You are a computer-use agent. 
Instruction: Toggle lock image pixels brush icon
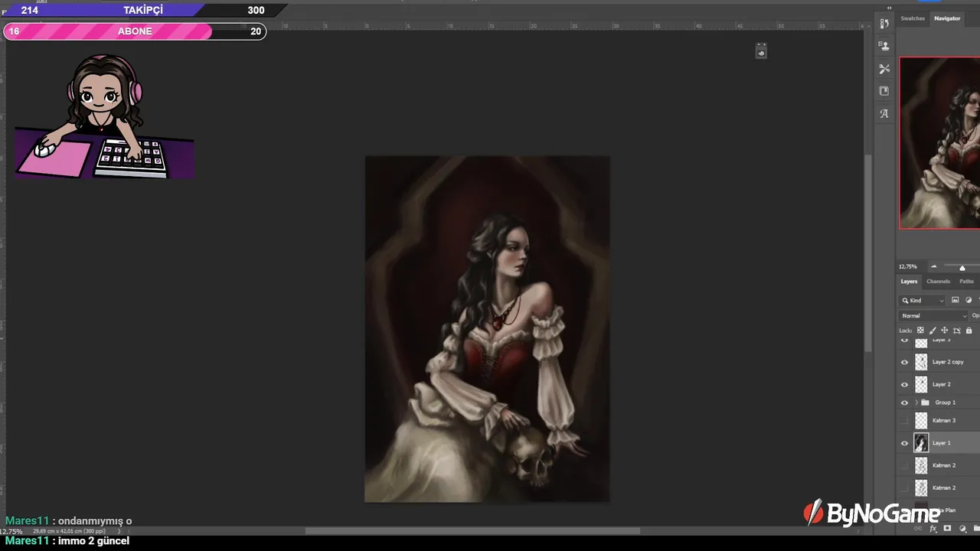pyautogui.click(x=933, y=331)
